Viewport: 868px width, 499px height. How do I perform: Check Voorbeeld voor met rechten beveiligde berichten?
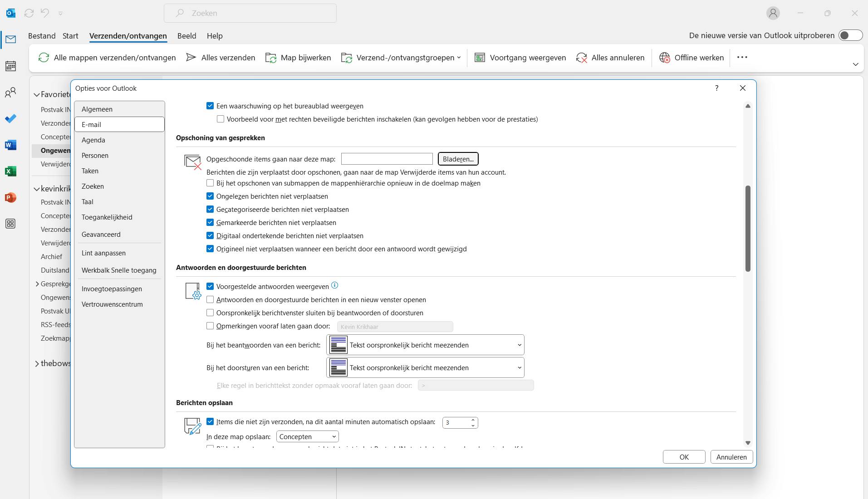(x=221, y=119)
